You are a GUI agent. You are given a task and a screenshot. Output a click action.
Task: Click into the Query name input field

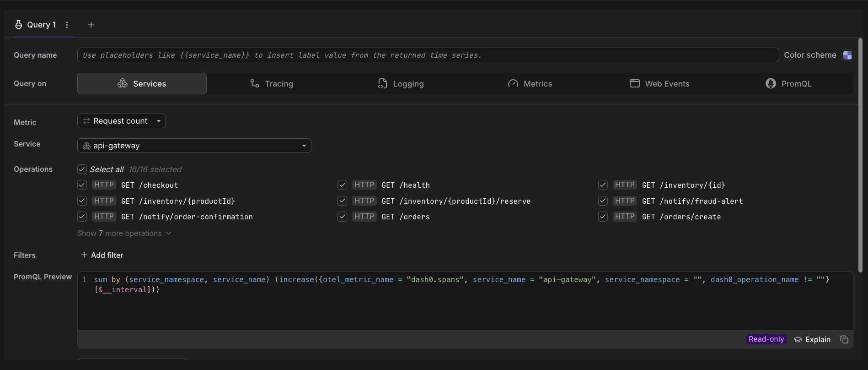point(428,55)
